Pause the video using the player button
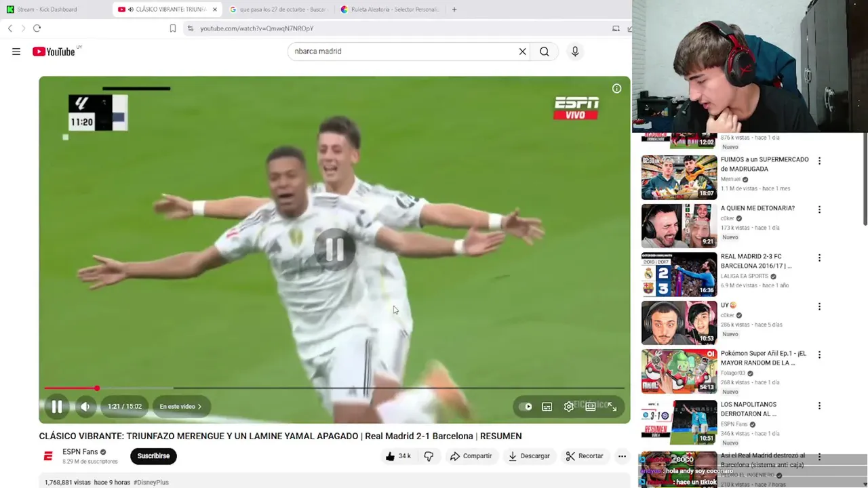This screenshot has height=488, width=868. click(57, 407)
